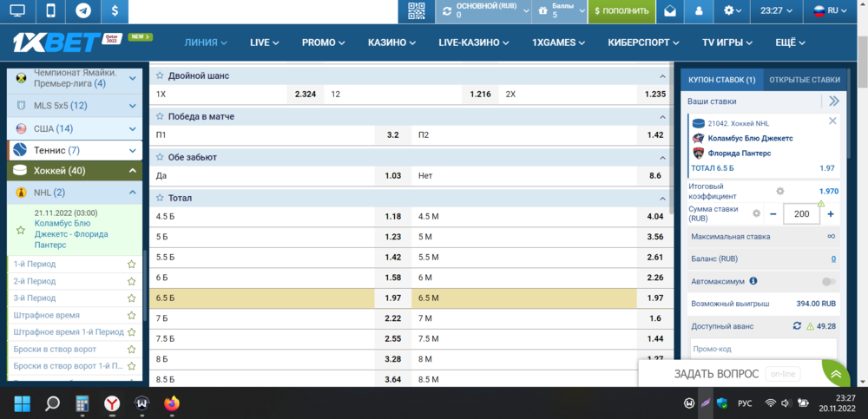Favorite the 3-й Период star

point(131,298)
